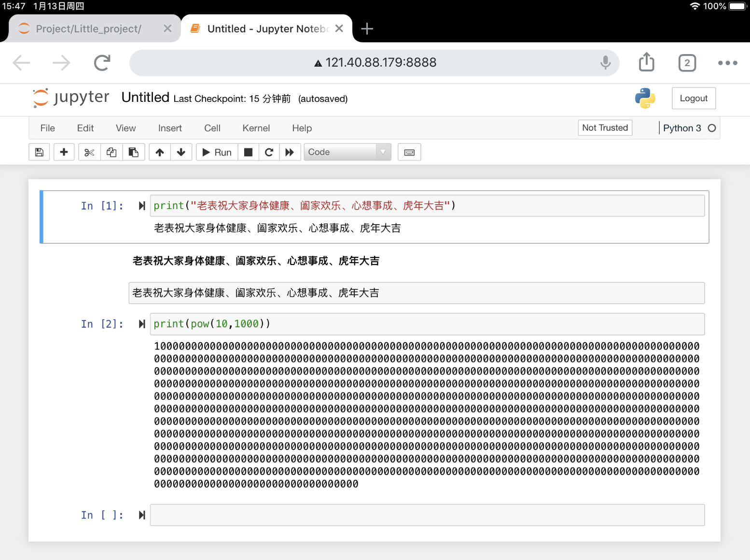Click the first print statement code cell
The width and height of the screenshot is (750, 560).
(x=427, y=206)
